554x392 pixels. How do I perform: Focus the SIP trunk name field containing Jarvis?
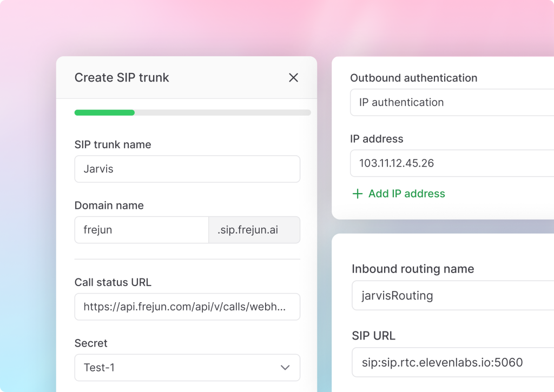187,169
